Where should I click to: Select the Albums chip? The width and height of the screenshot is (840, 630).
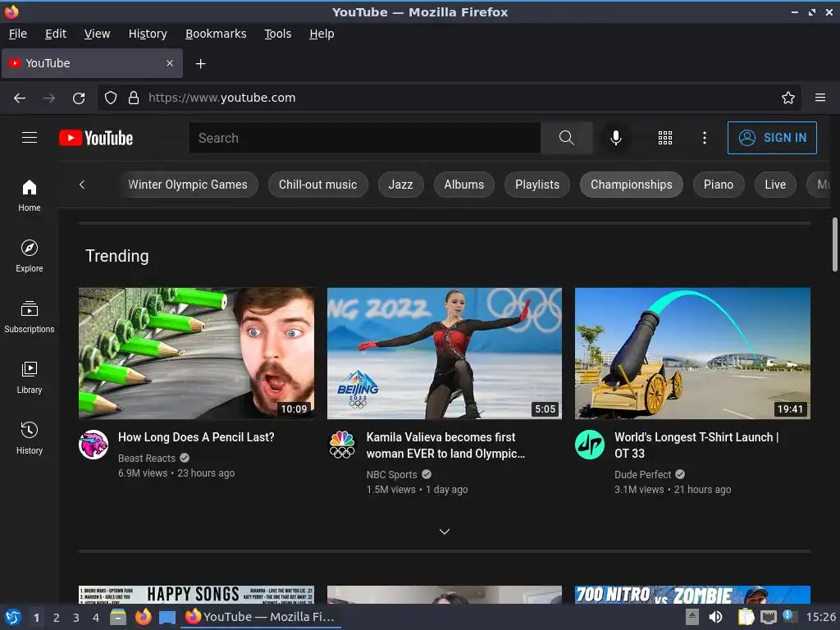pyautogui.click(x=464, y=185)
